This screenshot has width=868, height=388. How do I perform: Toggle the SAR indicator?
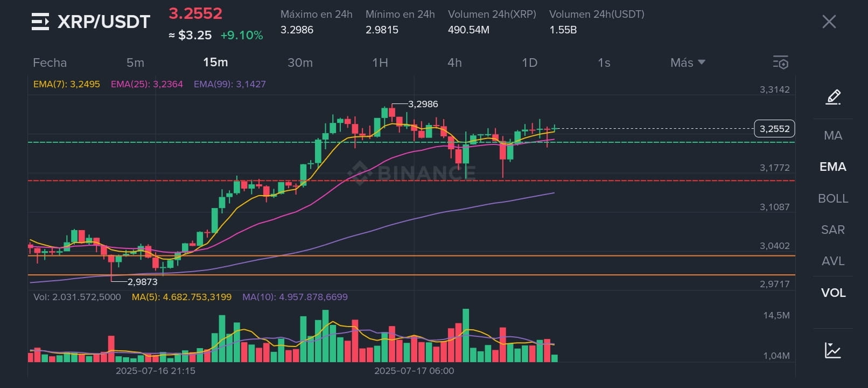click(x=833, y=230)
